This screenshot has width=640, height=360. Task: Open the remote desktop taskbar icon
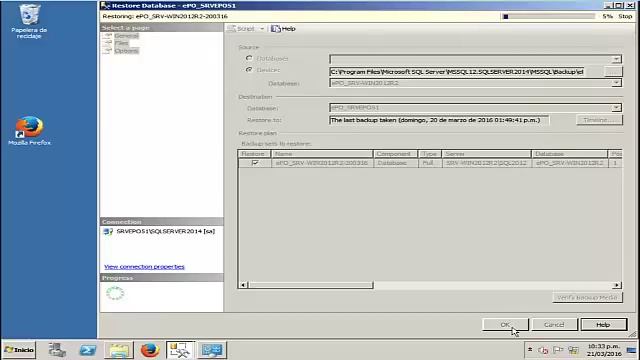[211, 350]
